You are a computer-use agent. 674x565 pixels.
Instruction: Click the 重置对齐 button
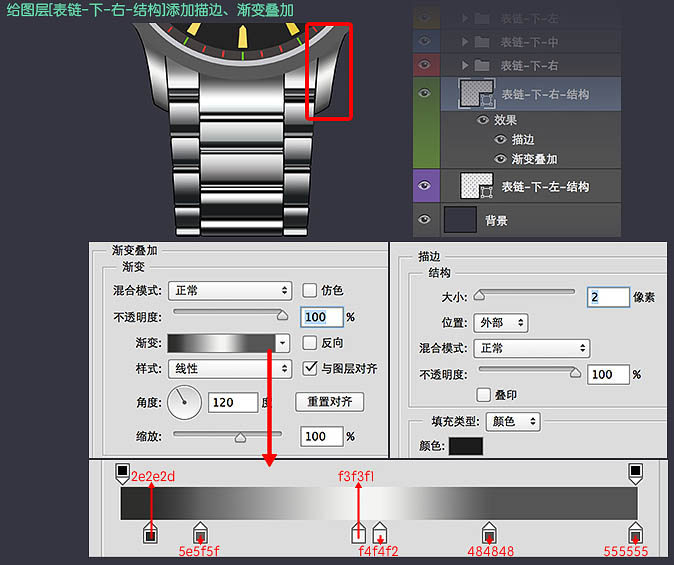coord(330,402)
